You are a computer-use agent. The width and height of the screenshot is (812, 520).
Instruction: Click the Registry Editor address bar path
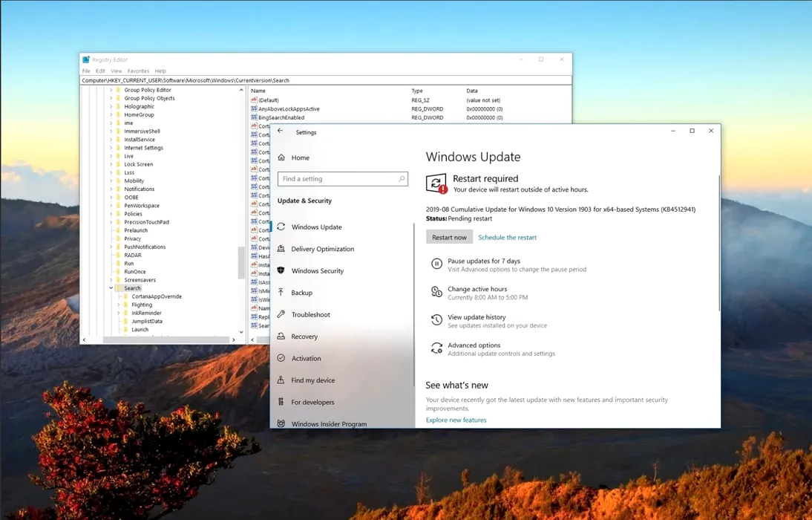[x=326, y=80]
